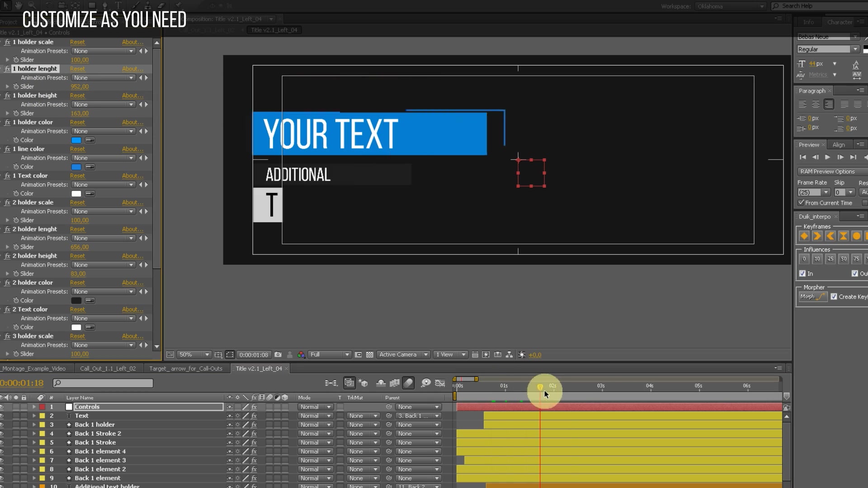Step to next frame in Preview
Screen dimensions: 868x488
click(840, 157)
